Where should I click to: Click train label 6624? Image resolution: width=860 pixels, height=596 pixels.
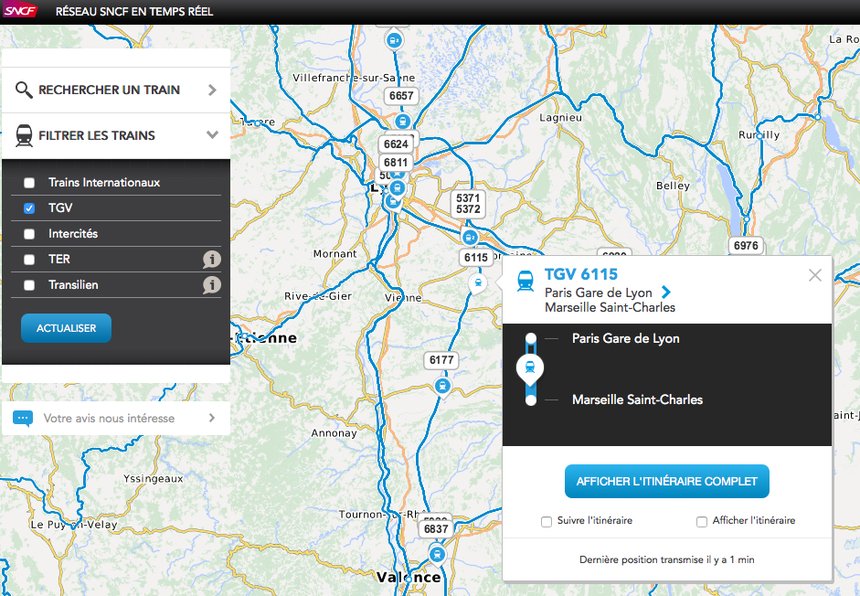[396, 144]
